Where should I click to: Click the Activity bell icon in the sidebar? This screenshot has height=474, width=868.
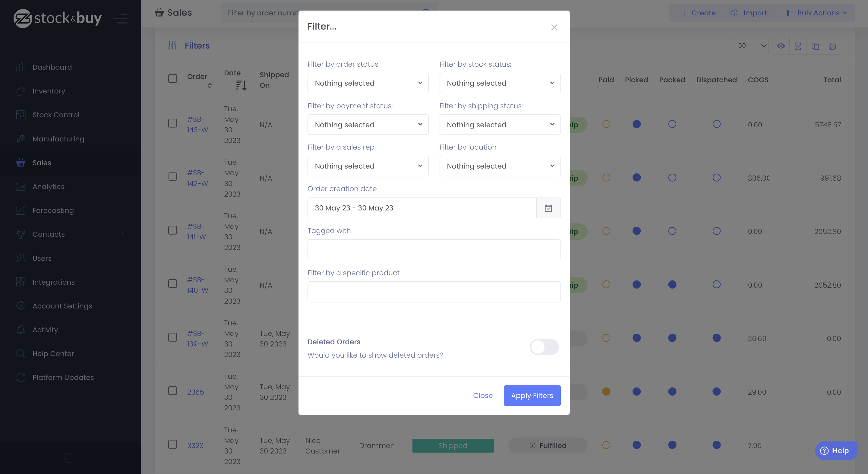[21, 330]
